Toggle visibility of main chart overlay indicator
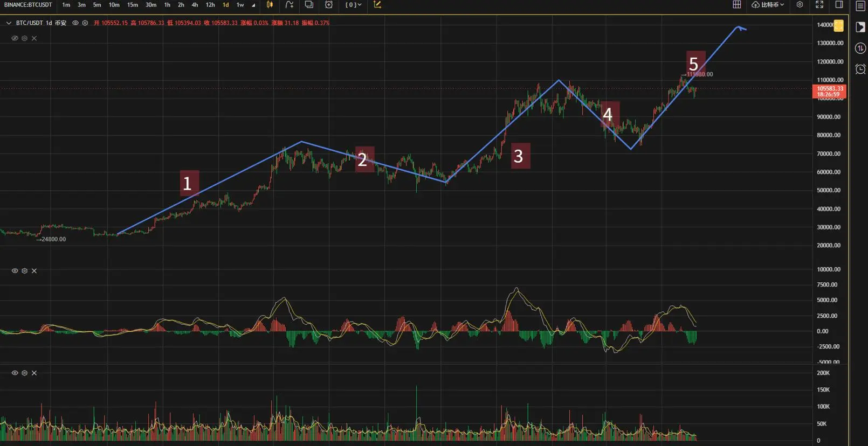The height and width of the screenshot is (446, 868). click(15, 38)
